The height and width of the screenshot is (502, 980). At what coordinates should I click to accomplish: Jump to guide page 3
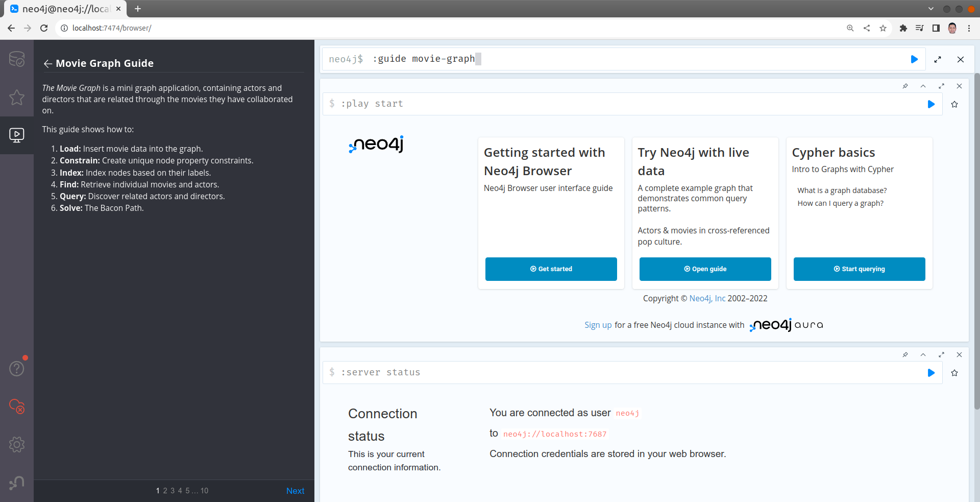pyautogui.click(x=173, y=491)
